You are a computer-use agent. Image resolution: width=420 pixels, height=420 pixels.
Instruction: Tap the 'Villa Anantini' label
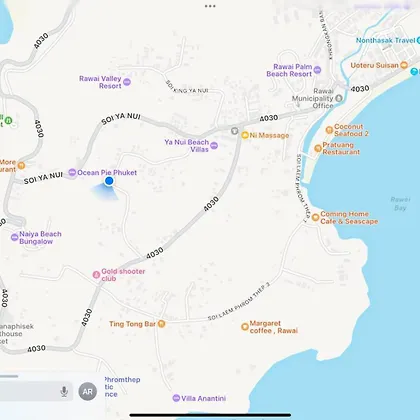point(204,398)
